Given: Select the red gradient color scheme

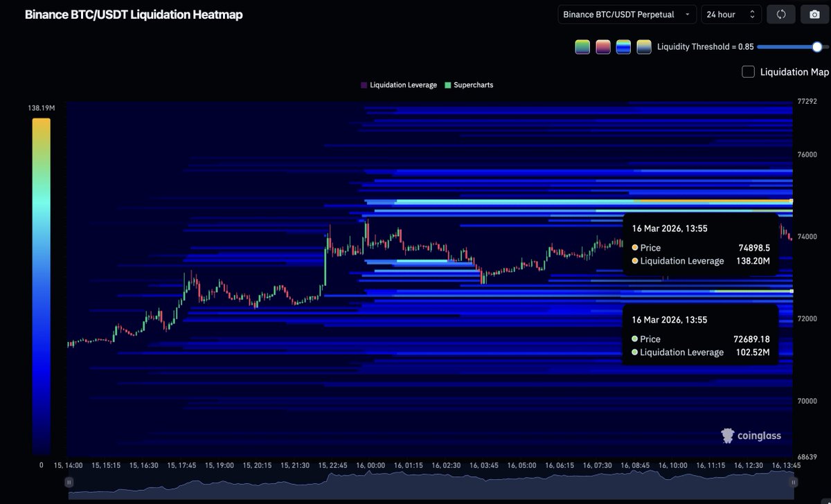Looking at the screenshot, I should [x=602, y=46].
